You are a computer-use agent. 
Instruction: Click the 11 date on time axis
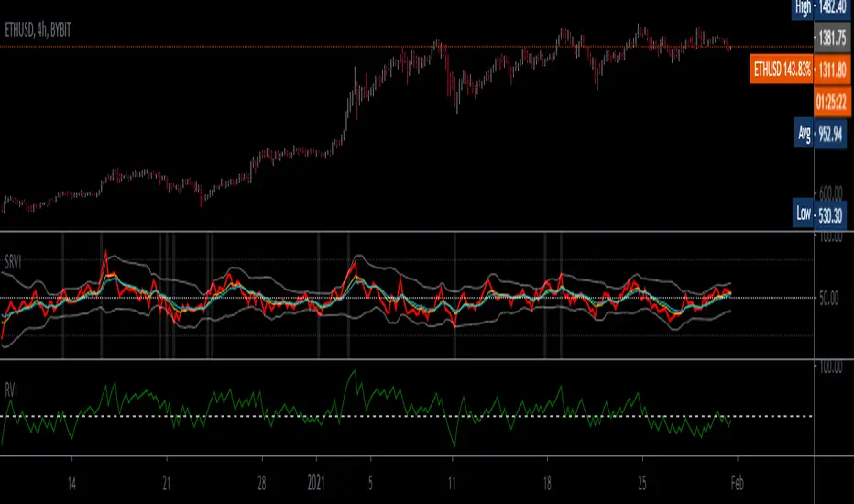tap(452, 483)
